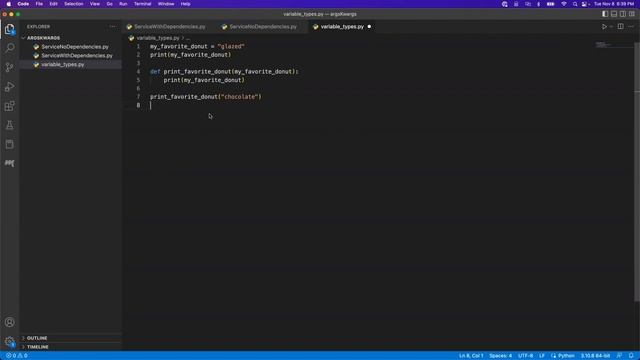Open the Apple menu

click(9, 4)
